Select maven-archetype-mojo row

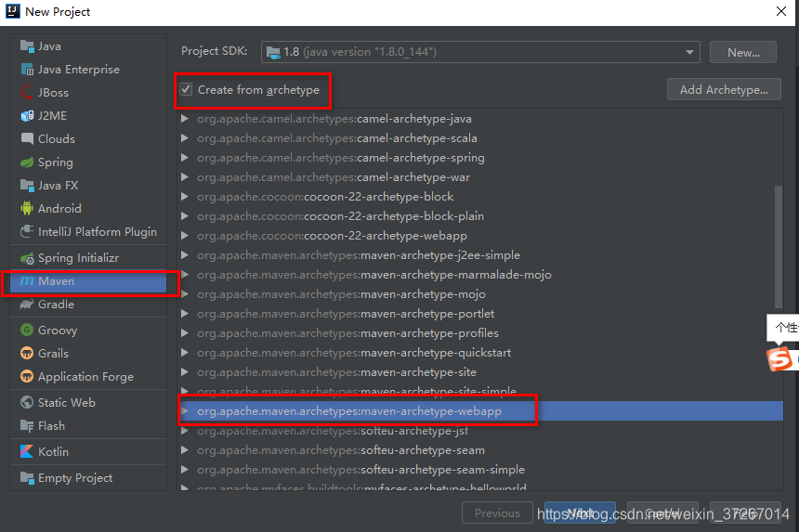point(480,294)
